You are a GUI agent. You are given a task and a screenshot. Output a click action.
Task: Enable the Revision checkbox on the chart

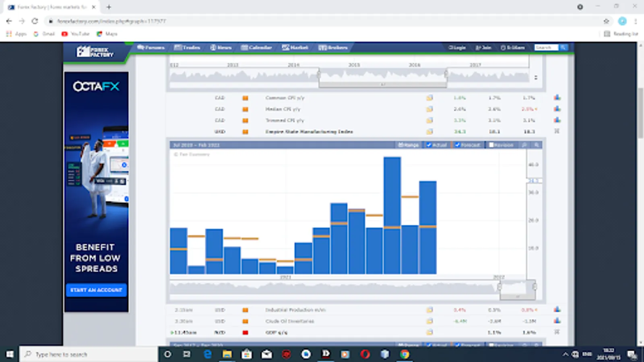[x=491, y=145]
